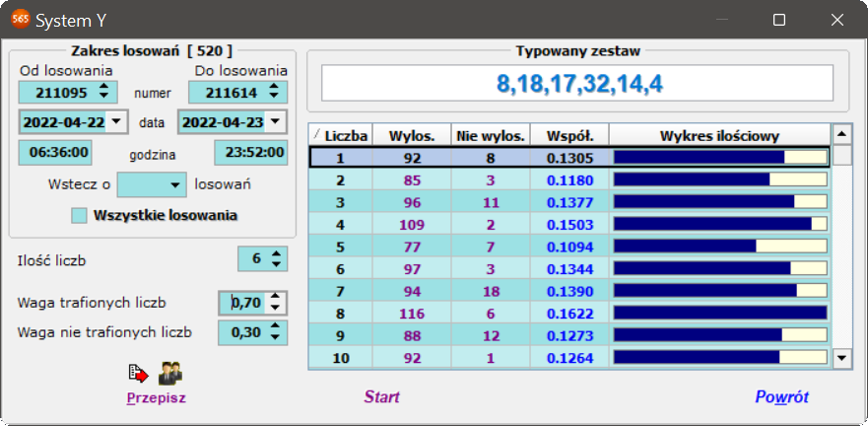Sort table by Liczba column header

[341, 136]
